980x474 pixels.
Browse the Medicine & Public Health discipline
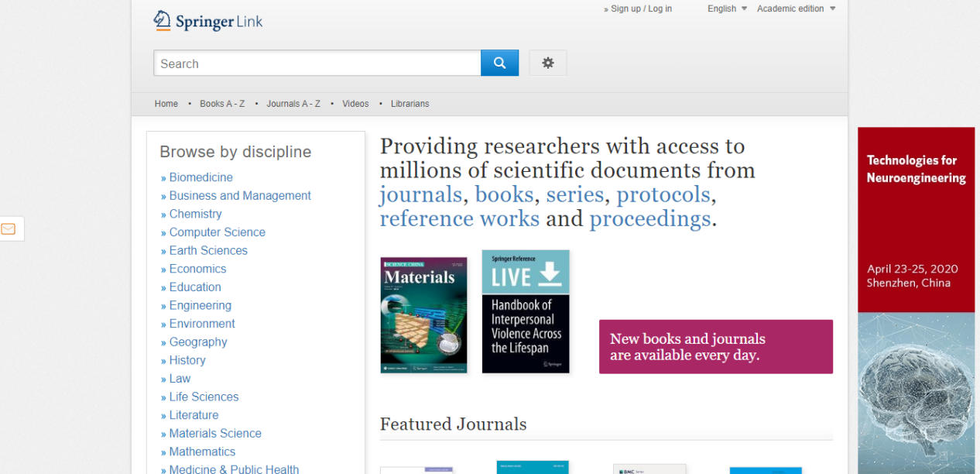(234, 469)
